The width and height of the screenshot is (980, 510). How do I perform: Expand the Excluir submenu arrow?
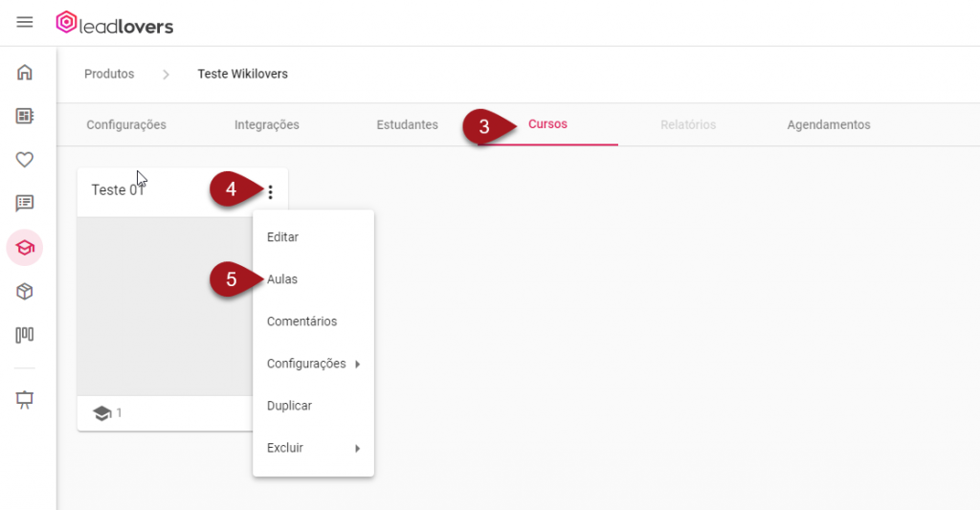point(357,449)
